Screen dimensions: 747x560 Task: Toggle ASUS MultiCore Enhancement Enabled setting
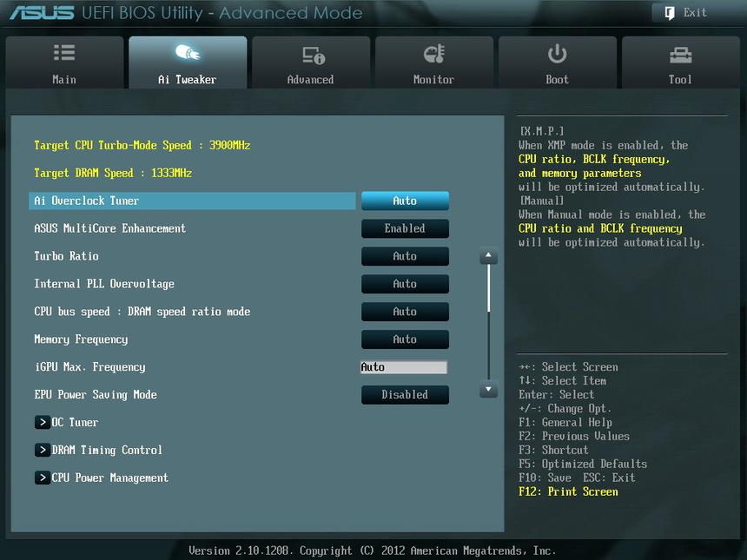pos(405,228)
